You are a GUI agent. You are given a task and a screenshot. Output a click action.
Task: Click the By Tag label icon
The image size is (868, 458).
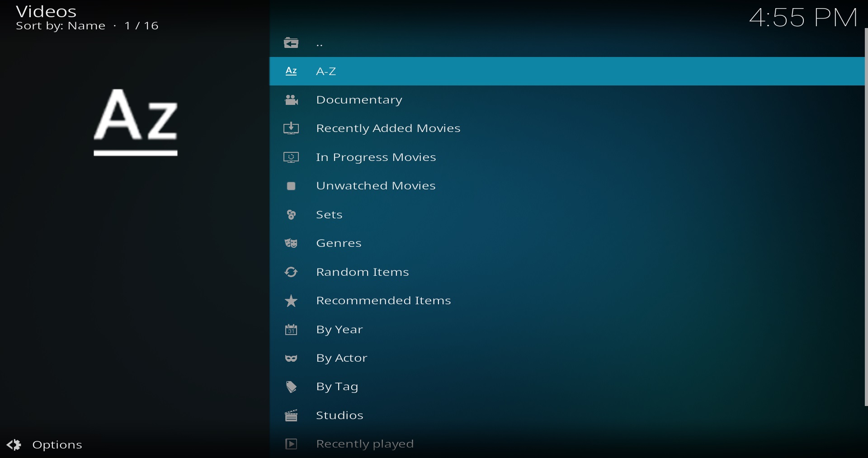[291, 387]
